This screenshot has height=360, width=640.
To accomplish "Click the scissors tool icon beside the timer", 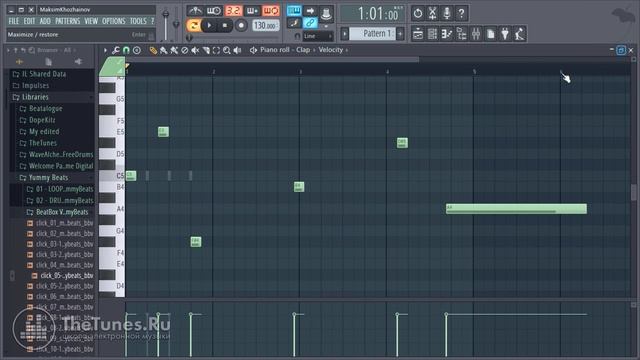I will tap(432, 13).
